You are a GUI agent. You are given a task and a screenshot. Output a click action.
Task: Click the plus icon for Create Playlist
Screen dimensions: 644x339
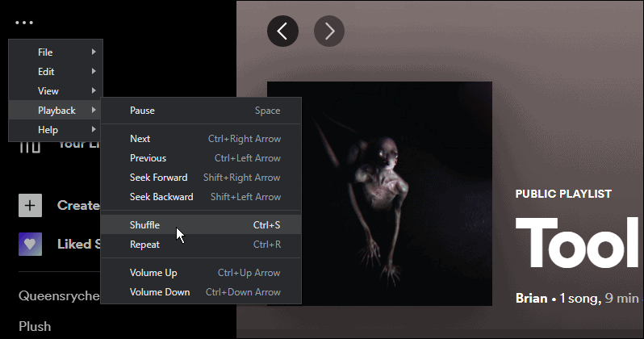(30, 205)
